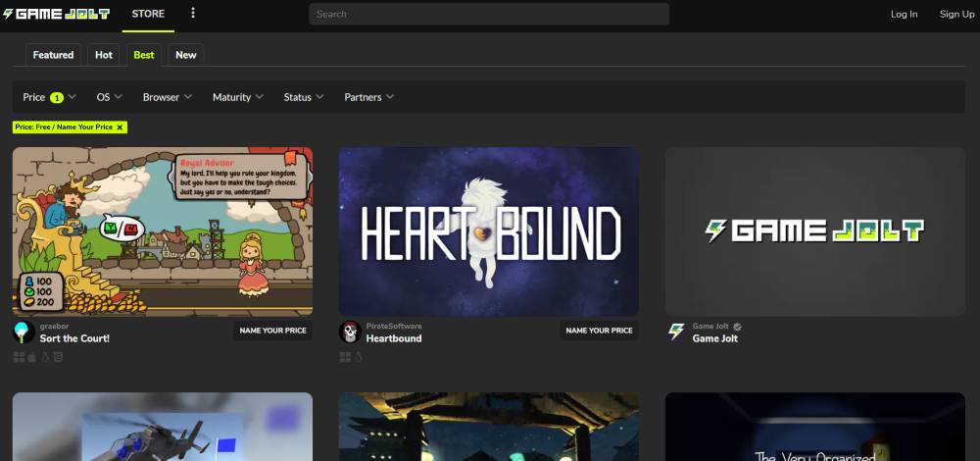Open the Browser filter dropdown
The height and width of the screenshot is (461, 980).
tap(168, 97)
